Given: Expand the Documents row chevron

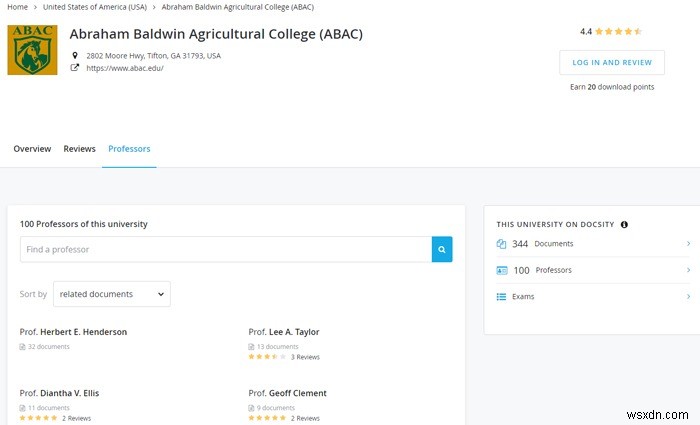Looking at the screenshot, I should click(688, 244).
